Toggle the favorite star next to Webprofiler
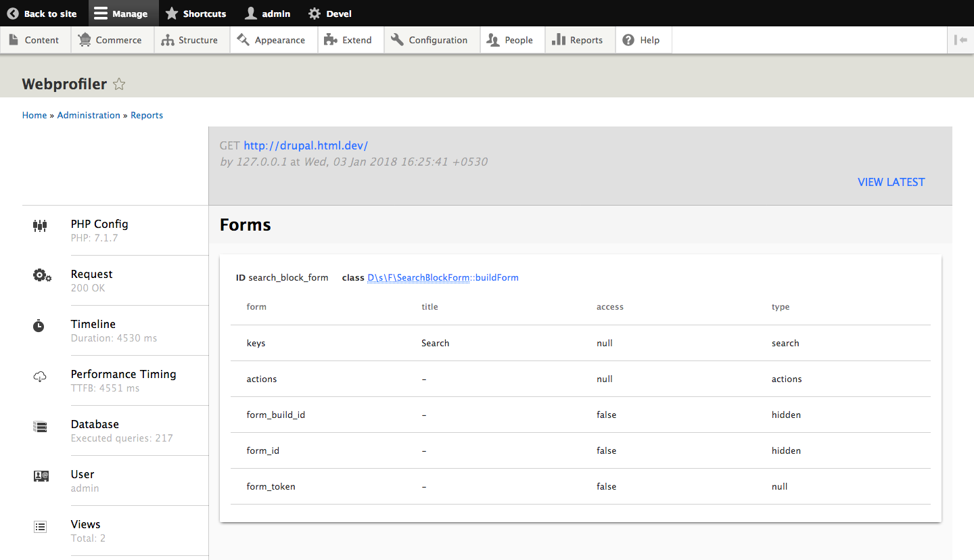Image resolution: width=974 pixels, height=560 pixels. (x=119, y=84)
